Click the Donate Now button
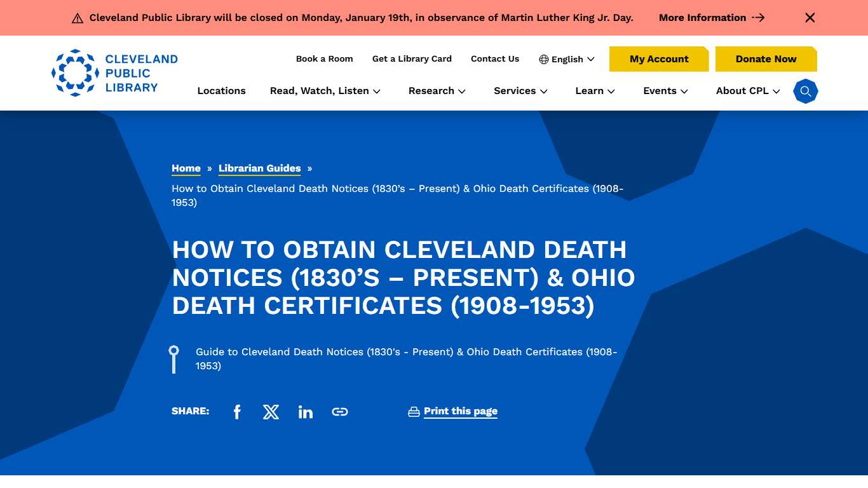 (x=766, y=58)
